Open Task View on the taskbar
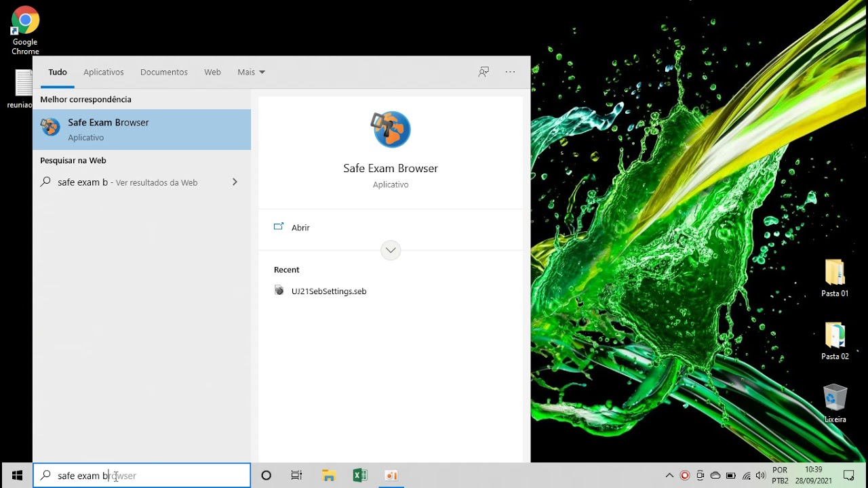Screen dimensions: 868x488 coord(296,475)
